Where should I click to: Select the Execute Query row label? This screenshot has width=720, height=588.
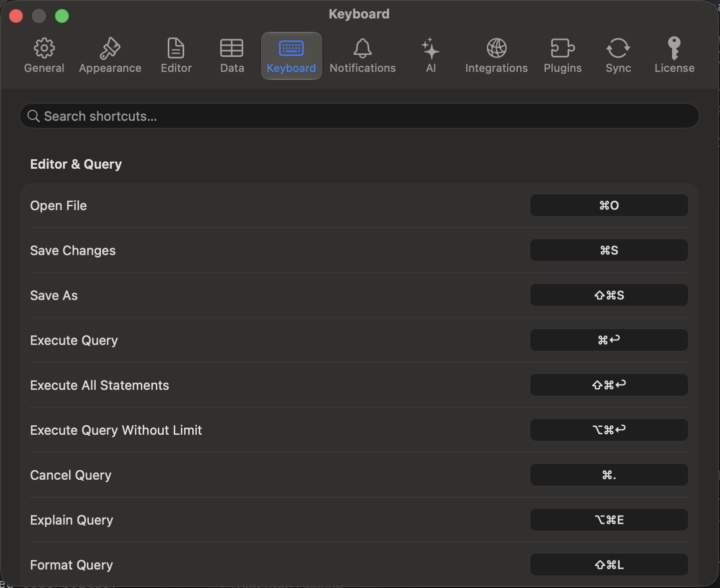pos(74,340)
